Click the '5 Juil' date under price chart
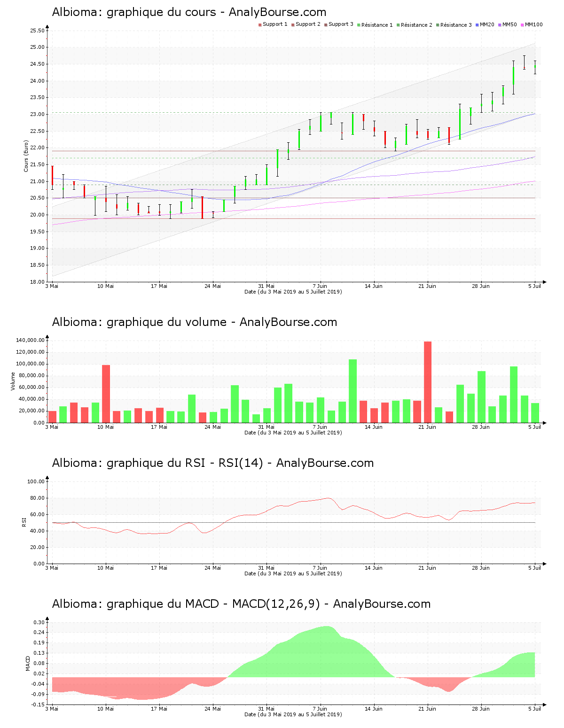The width and height of the screenshot is (564, 728). click(534, 286)
